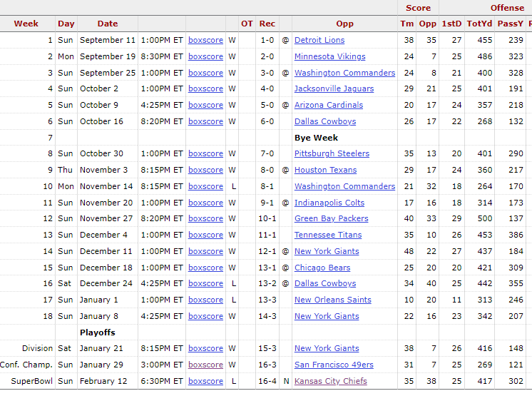Open boxscore for December 11 game

205,251
